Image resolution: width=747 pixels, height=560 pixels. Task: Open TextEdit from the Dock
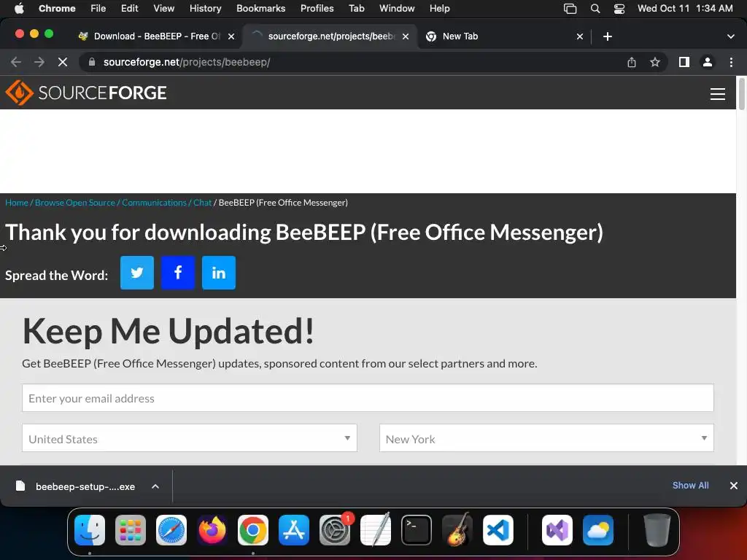(376, 530)
